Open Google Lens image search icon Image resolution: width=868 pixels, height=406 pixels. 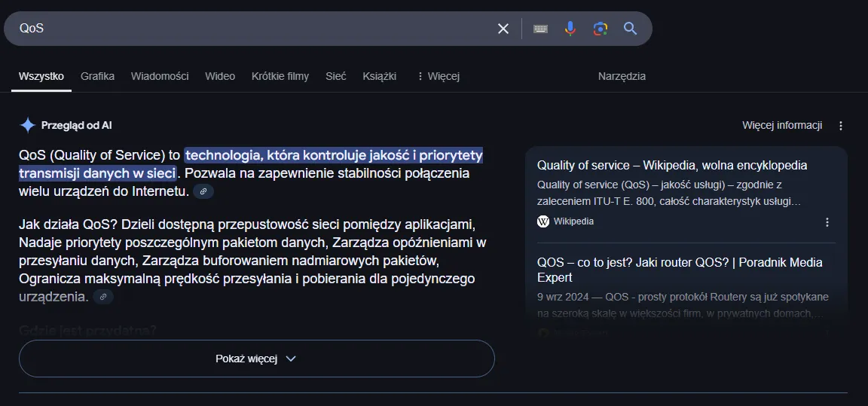[600, 29]
